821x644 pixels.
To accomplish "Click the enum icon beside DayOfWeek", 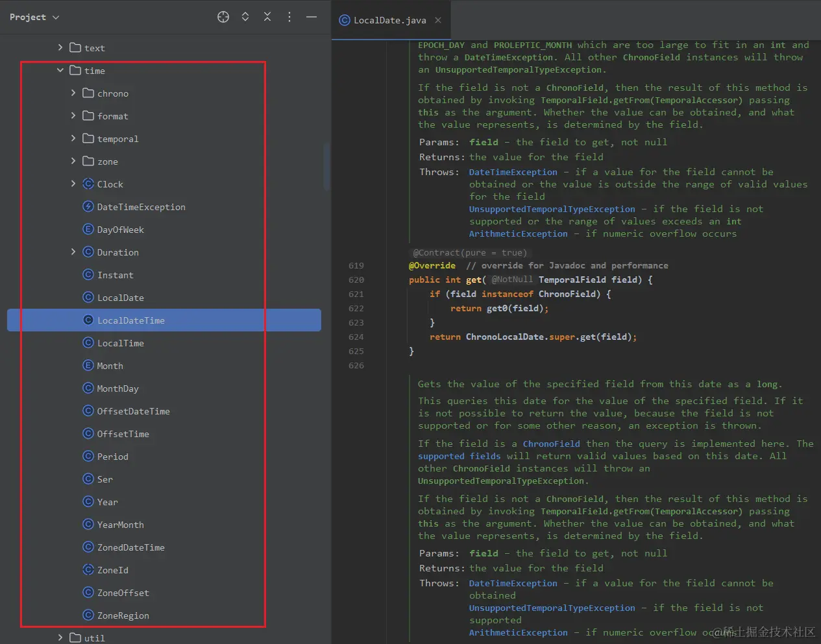I will [87, 229].
